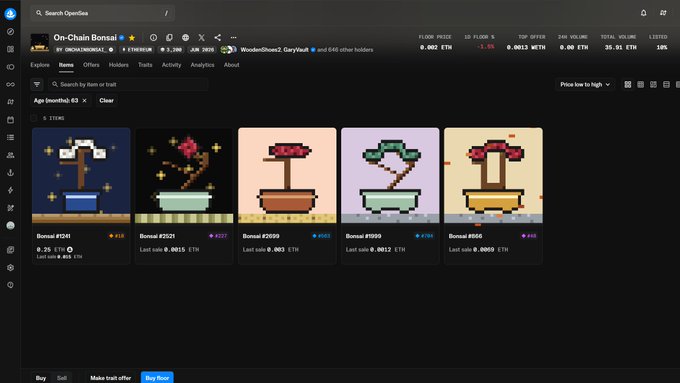
Task: Switch to table list view
Action: pos(666,85)
